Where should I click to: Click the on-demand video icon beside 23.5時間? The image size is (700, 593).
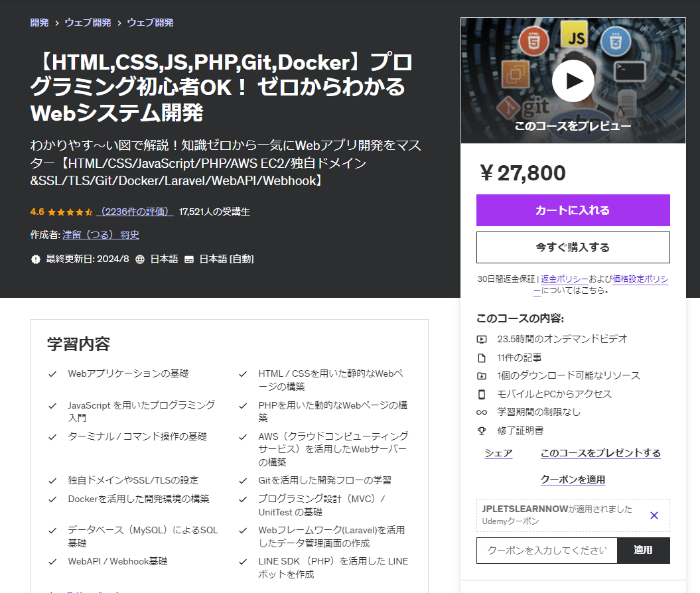tap(480, 338)
